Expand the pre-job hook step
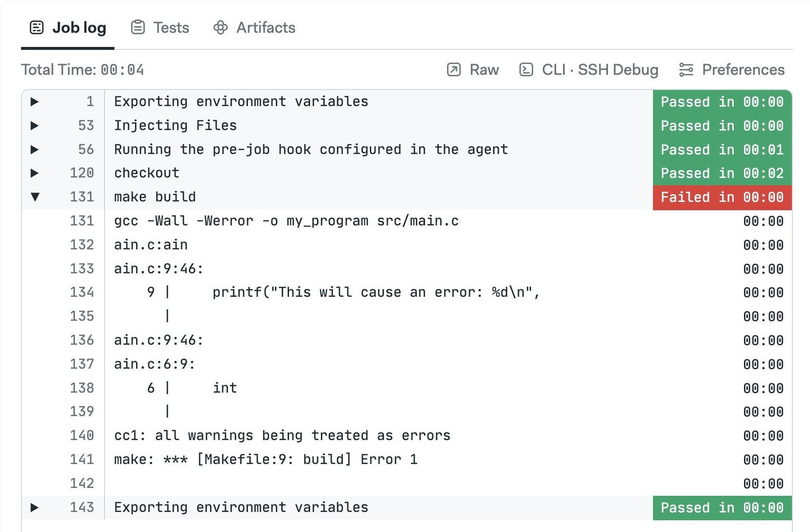 pyautogui.click(x=34, y=150)
